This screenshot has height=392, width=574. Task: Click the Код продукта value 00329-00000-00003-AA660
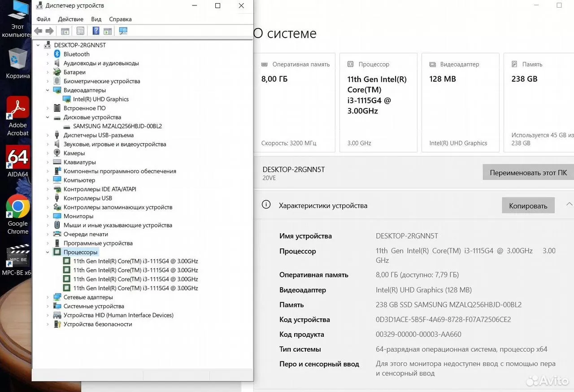pos(418,335)
